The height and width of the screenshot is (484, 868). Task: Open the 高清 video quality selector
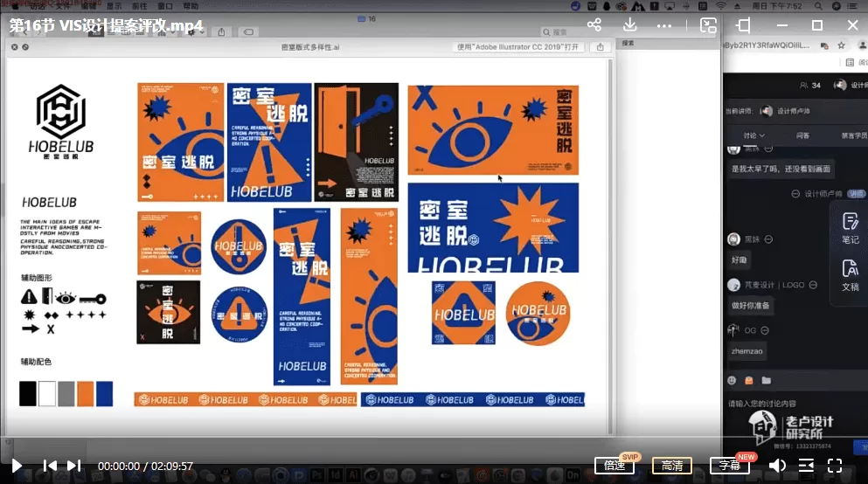[x=672, y=466]
